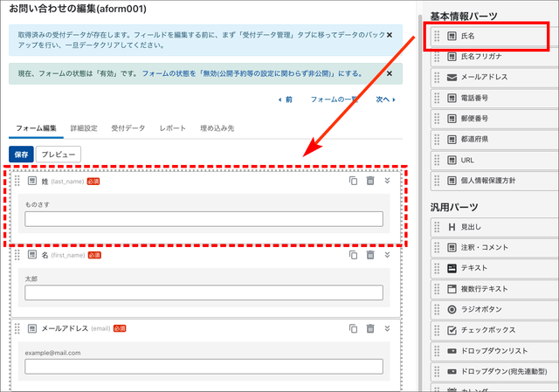Select the 注釈・コメント part
The height and width of the screenshot is (392, 559).
coord(494,248)
